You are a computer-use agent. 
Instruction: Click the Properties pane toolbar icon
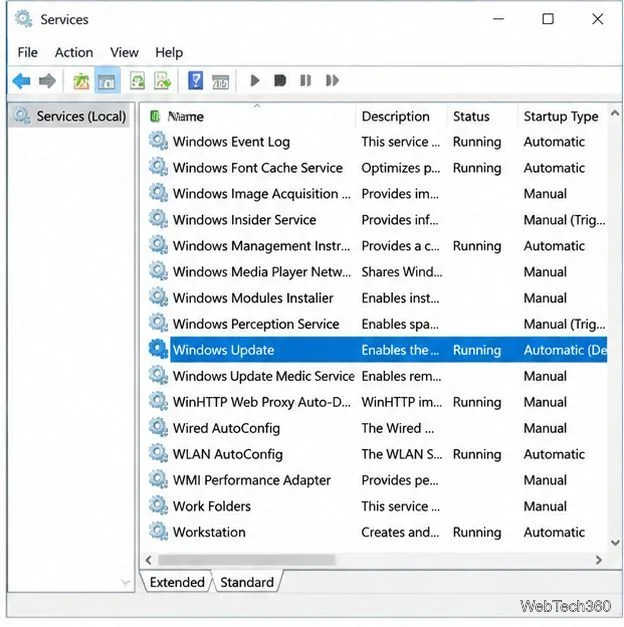[x=220, y=82]
